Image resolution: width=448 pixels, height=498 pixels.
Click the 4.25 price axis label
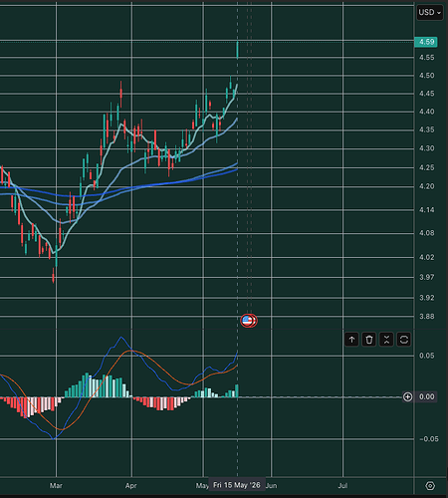pos(426,167)
